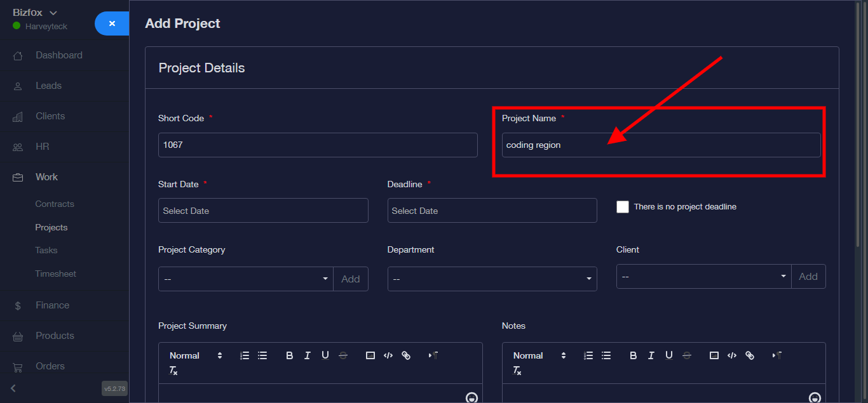Click the Start Date input field
Viewport: 868px width, 403px height.
pos(263,211)
